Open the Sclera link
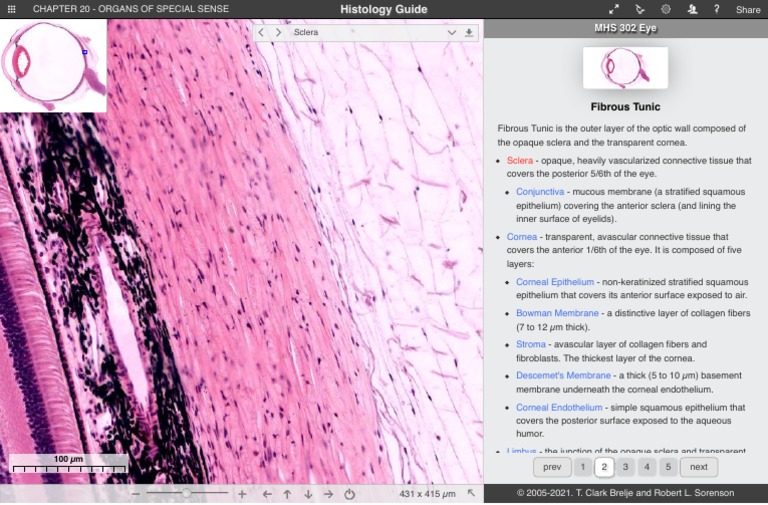 [x=520, y=161]
